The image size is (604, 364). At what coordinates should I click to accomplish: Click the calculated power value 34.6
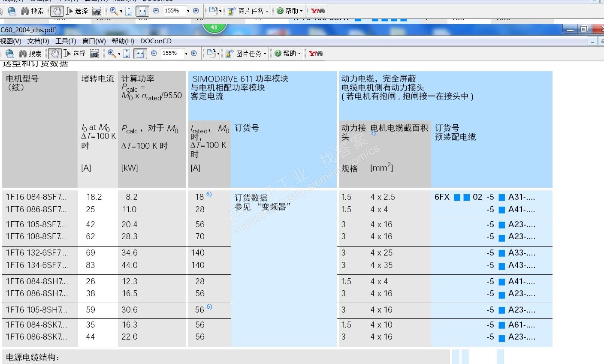click(130, 253)
